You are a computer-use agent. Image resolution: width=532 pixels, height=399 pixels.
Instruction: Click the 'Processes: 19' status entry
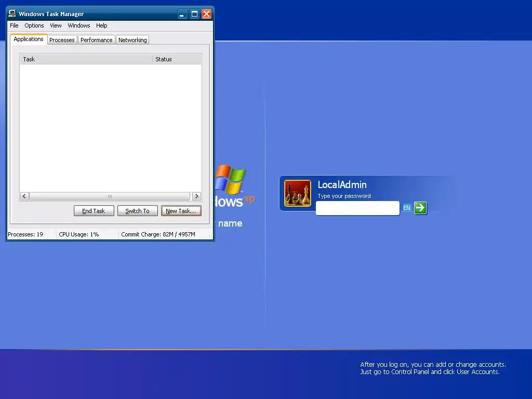pyautogui.click(x=25, y=234)
